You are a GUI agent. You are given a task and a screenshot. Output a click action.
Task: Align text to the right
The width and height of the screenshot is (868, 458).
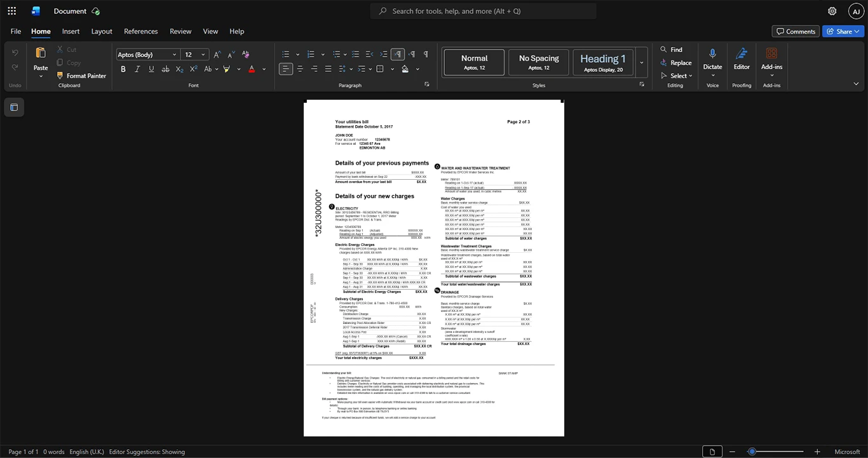(314, 69)
